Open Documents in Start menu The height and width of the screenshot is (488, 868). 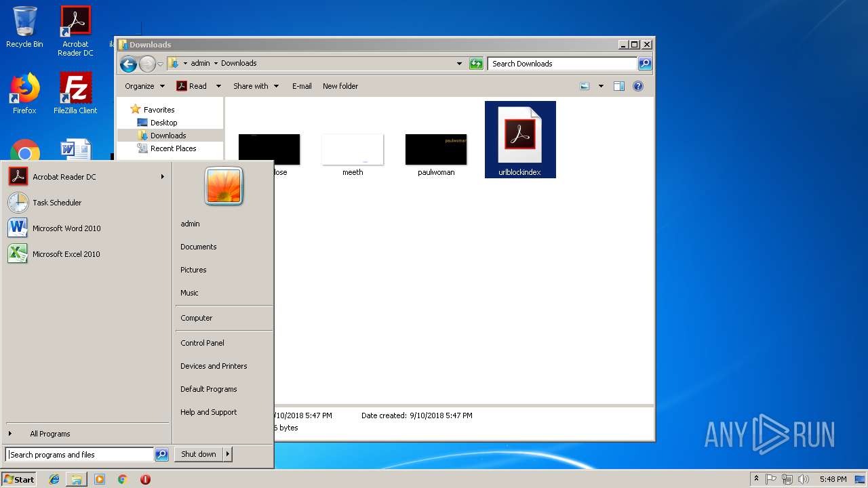198,247
